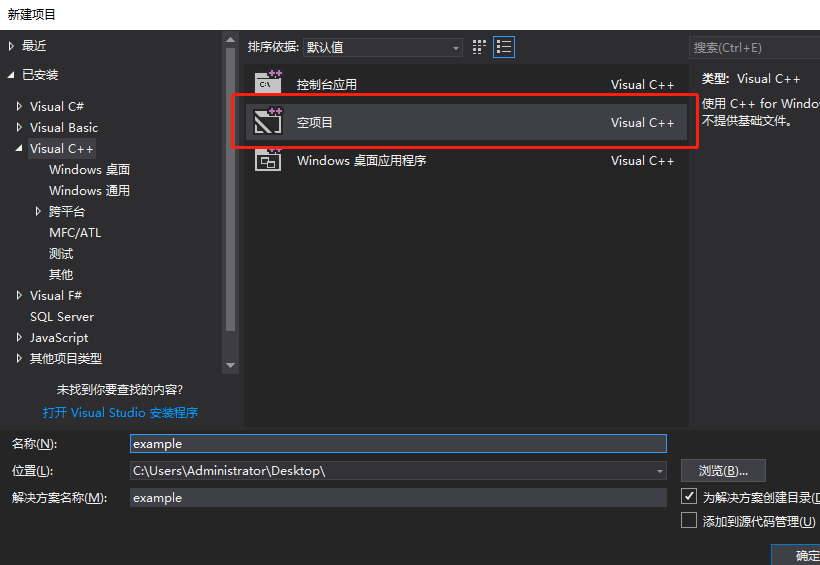Select Windows 桌面 in the tree

point(89,170)
